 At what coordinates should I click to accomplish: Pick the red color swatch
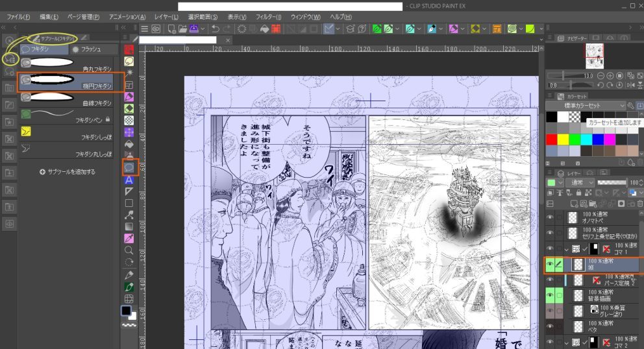tap(552, 139)
